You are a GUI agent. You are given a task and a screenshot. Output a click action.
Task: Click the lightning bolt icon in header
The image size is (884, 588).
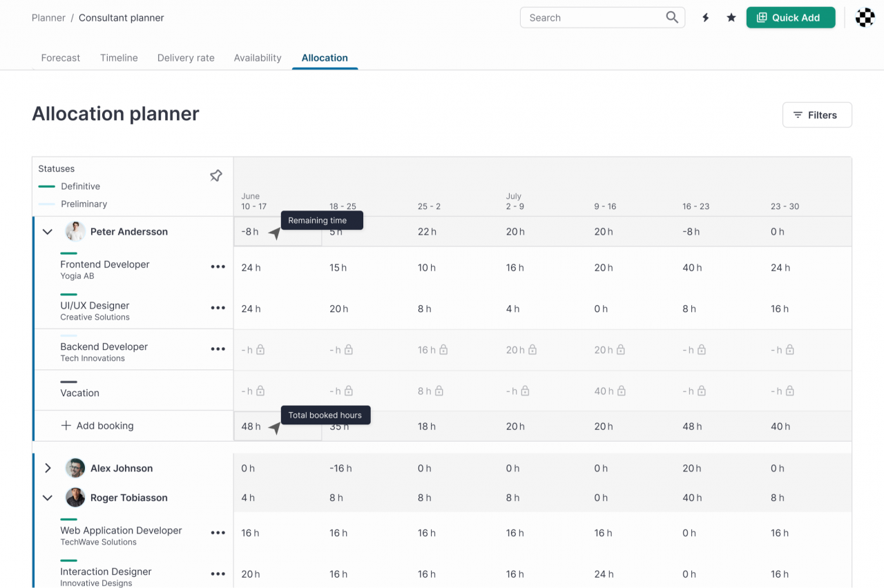coord(705,18)
